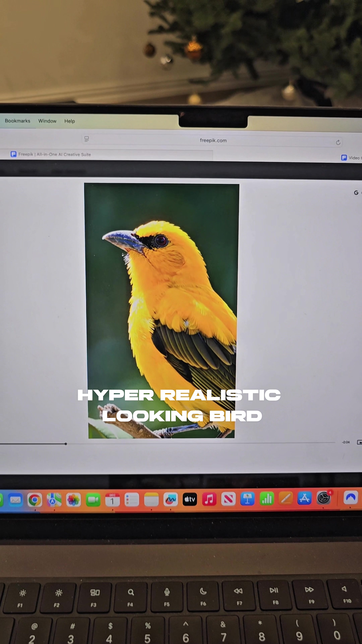Click the yellow bird video preview
The width and height of the screenshot is (362, 644).
162,311
